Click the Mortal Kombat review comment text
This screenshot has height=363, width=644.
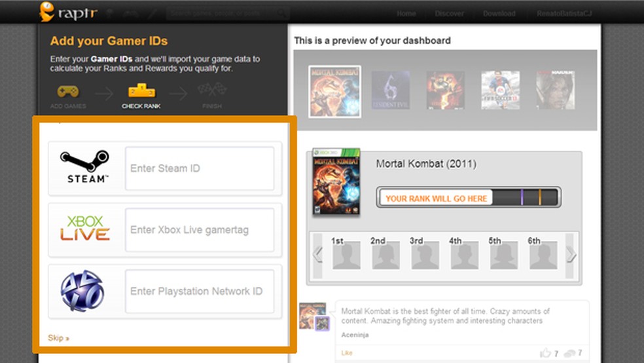pos(445,316)
